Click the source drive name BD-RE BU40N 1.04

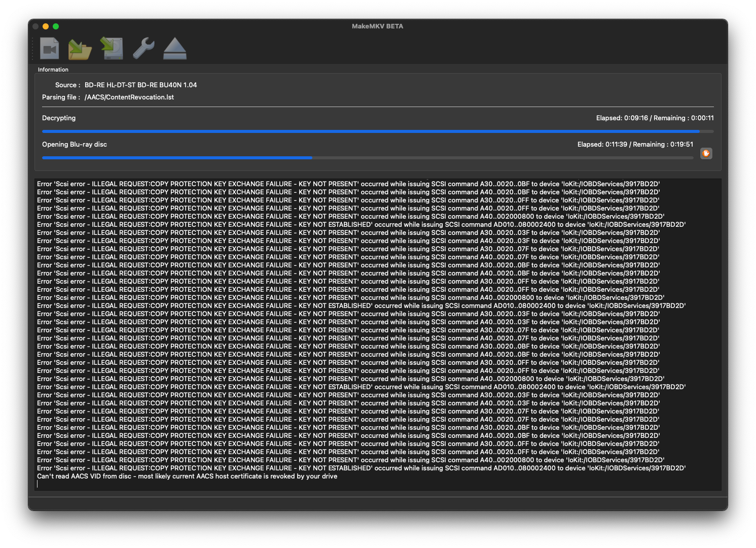pos(140,85)
